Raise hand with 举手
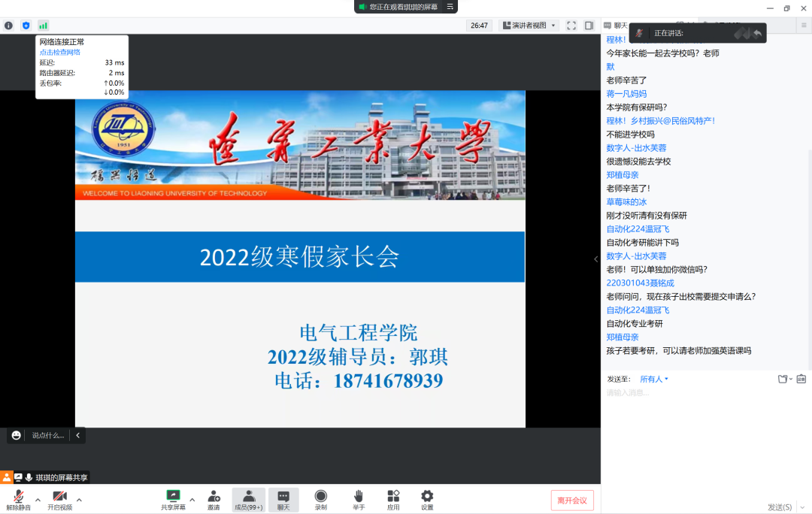The height and width of the screenshot is (514, 812). [x=359, y=500]
